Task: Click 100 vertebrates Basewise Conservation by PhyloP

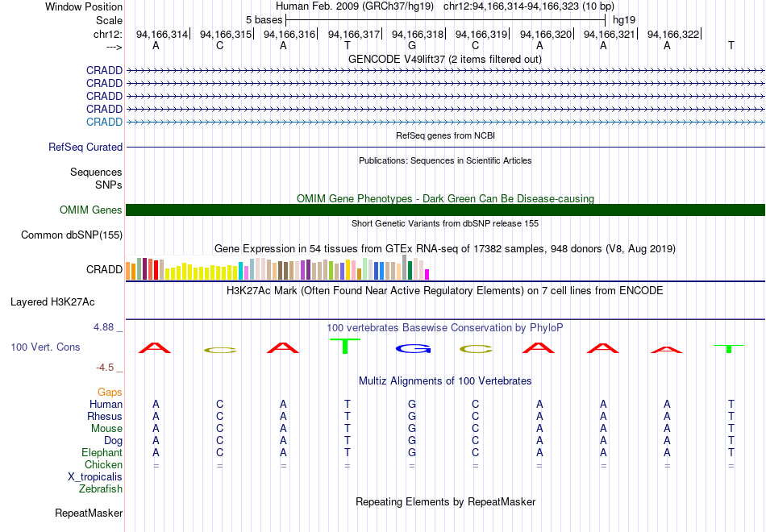Action: [x=444, y=328]
